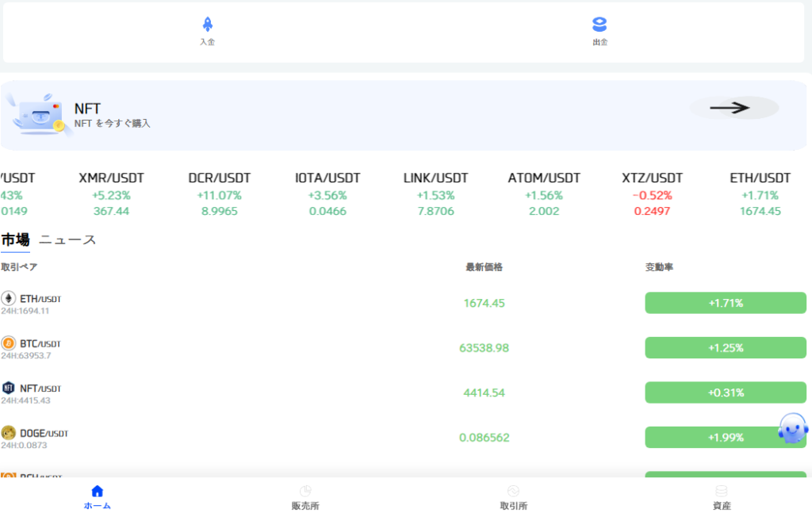The image size is (812, 513).
Task: Open the 取引所 exchange icon
Action: 513,491
